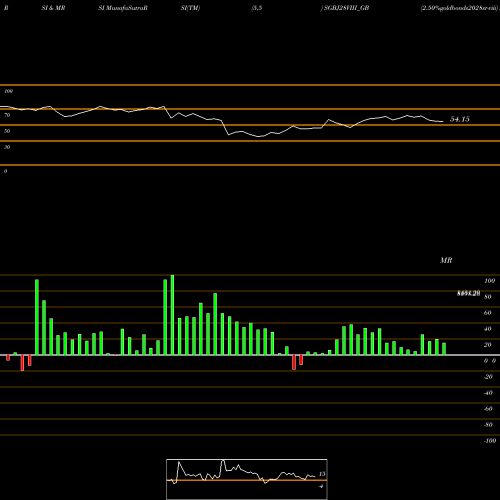The image size is (500, 500).
Task: Click the mini chart thumbnail at bottom
Action: [247, 479]
